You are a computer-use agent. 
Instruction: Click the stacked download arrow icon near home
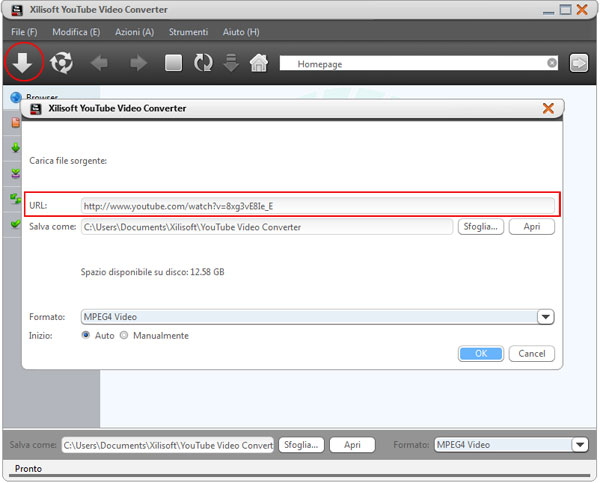[231, 63]
